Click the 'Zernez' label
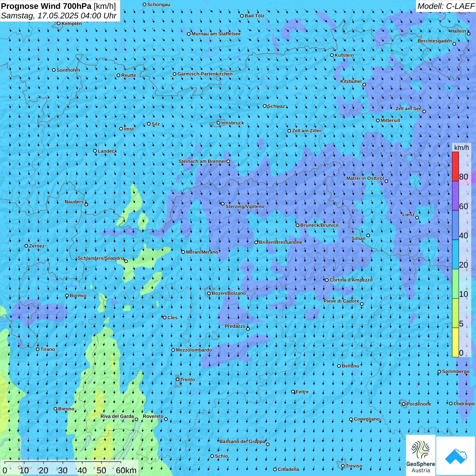 tap(37, 246)
